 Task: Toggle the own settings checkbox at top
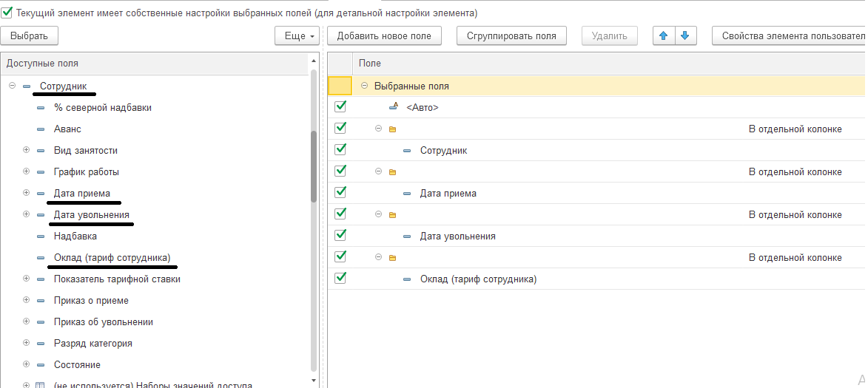[7, 13]
